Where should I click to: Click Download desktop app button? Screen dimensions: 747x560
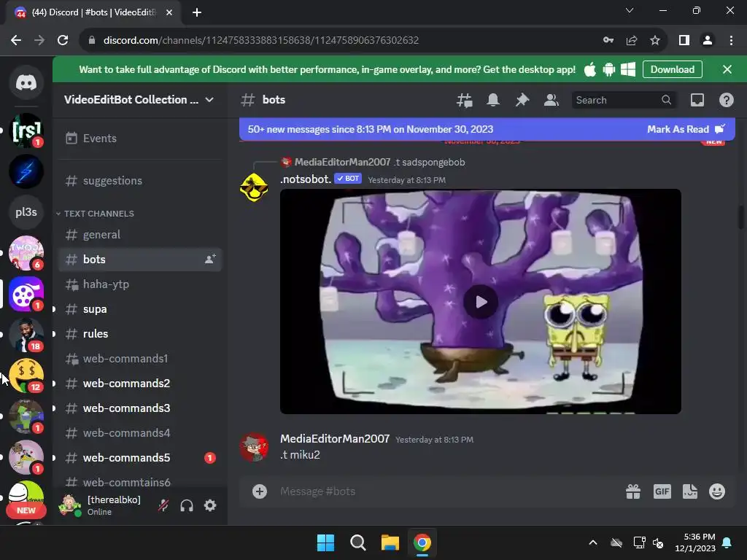point(672,69)
